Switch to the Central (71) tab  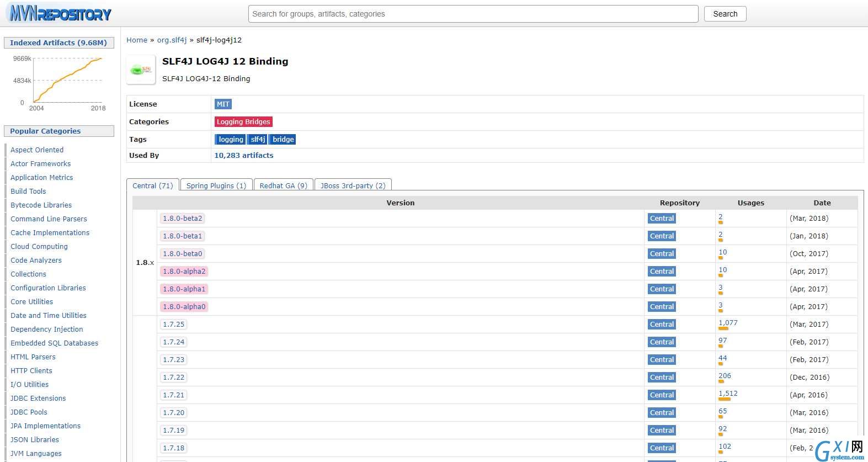click(153, 185)
